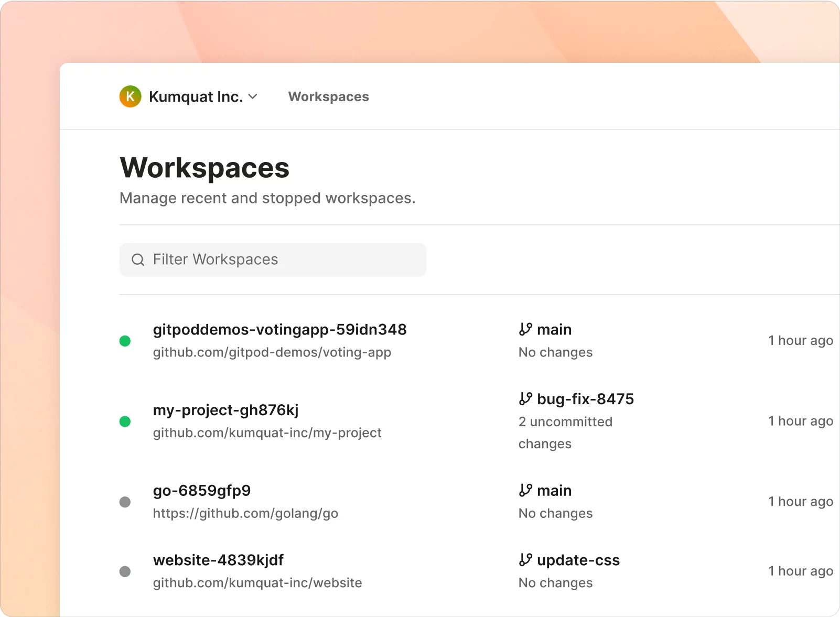Click gray status dot for website-4839kjdf
Viewport: 840px width, 617px height.
click(x=125, y=571)
